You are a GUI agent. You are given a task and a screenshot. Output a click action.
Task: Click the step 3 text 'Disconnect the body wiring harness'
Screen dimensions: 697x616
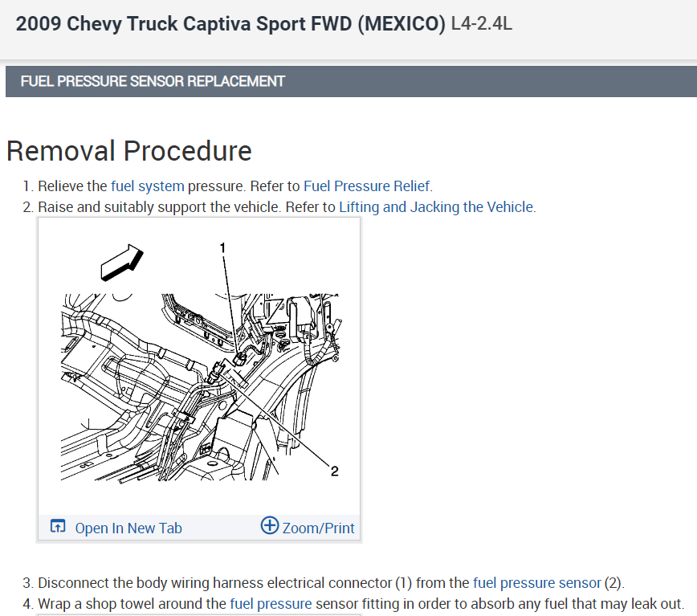(x=151, y=582)
